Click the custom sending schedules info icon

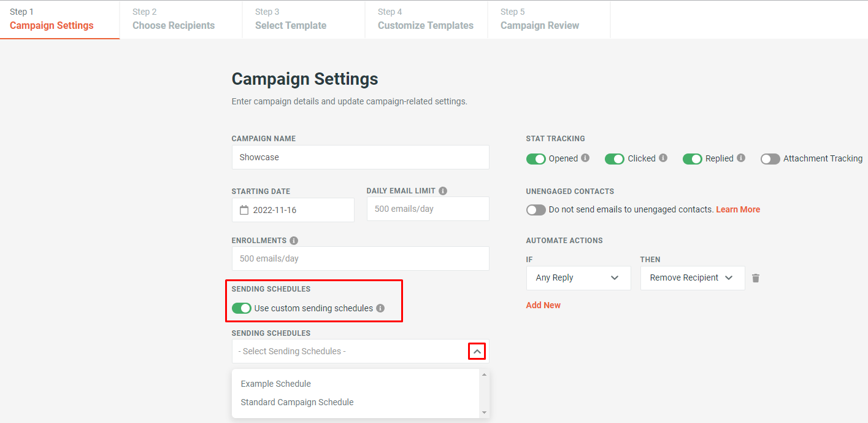click(380, 308)
